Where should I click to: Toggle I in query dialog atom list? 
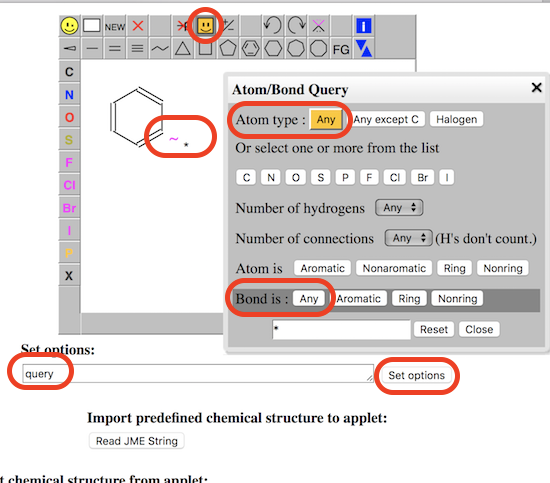tap(447, 177)
